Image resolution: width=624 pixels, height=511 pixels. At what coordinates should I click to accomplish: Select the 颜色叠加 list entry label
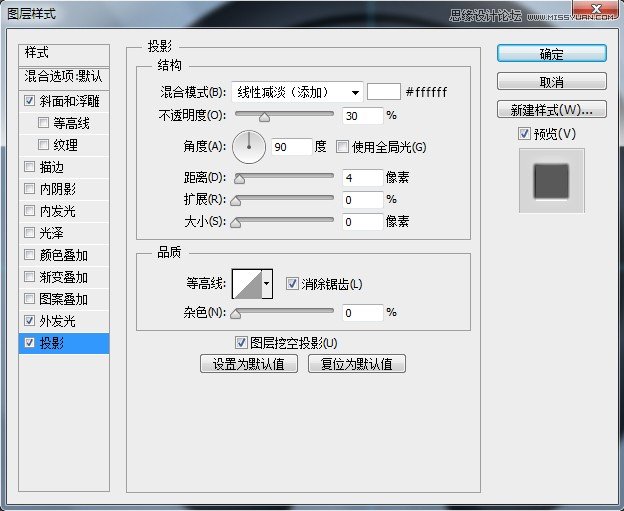[63, 255]
